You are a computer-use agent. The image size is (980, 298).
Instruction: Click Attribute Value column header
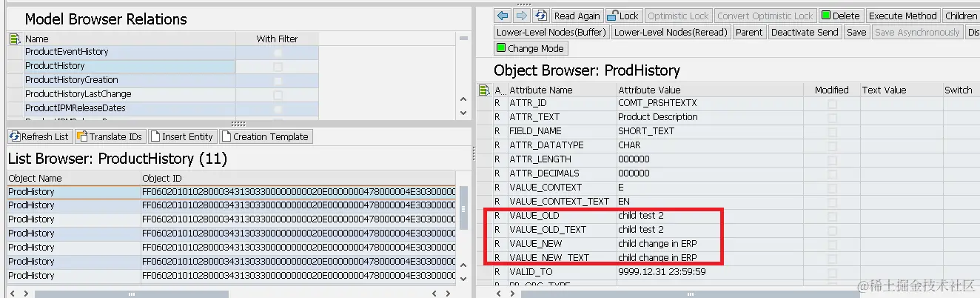click(x=710, y=90)
